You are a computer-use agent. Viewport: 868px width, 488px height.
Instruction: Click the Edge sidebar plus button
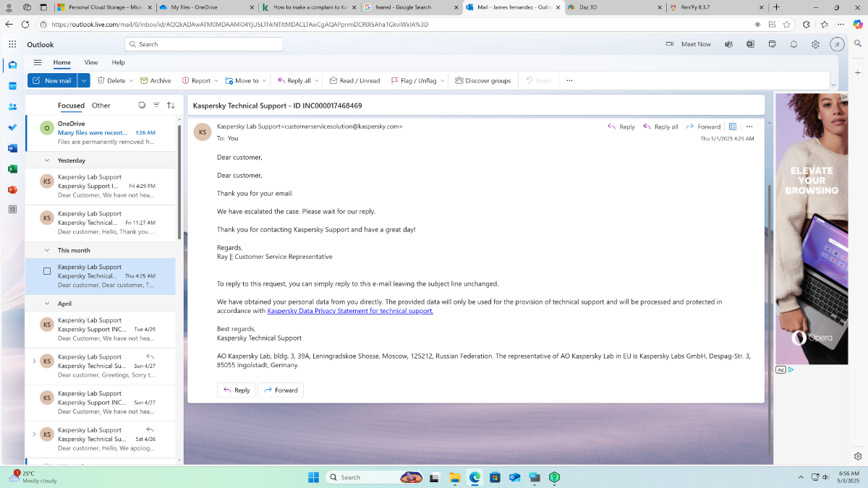(858, 72)
